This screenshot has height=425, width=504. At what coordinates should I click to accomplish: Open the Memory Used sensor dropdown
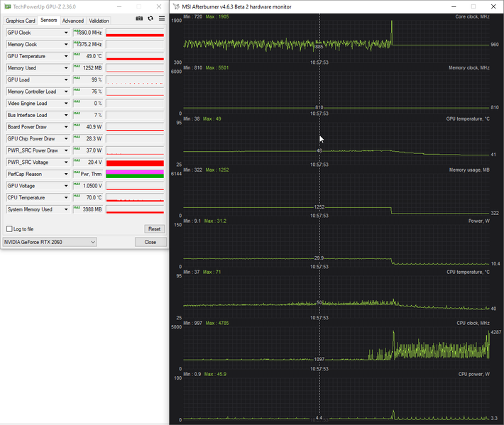66,68
